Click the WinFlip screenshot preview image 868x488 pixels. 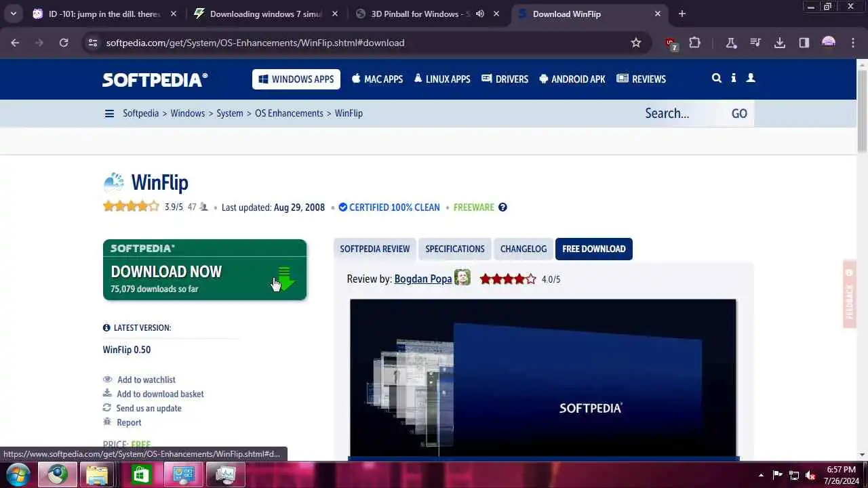pyautogui.click(x=543, y=378)
